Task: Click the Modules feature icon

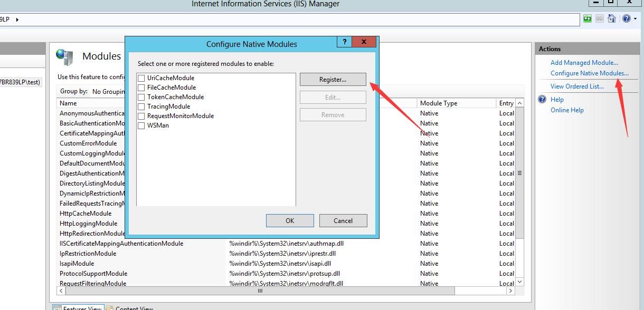Action: 64,57
